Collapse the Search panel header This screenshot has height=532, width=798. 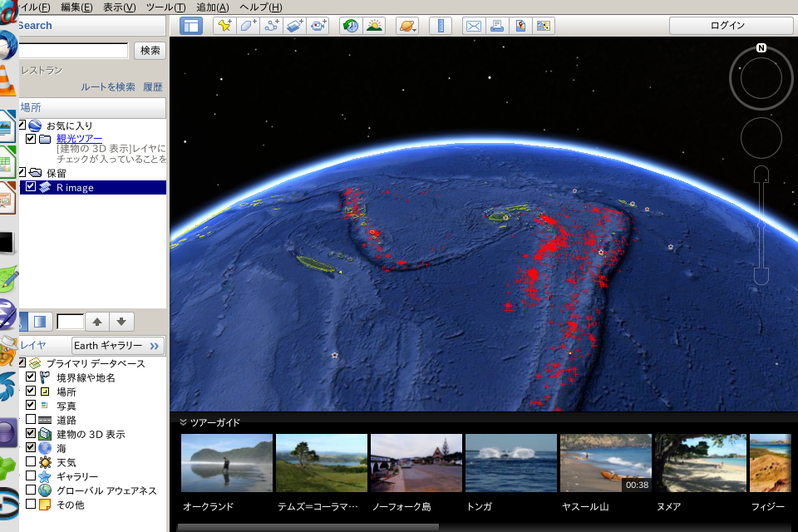click(92, 26)
